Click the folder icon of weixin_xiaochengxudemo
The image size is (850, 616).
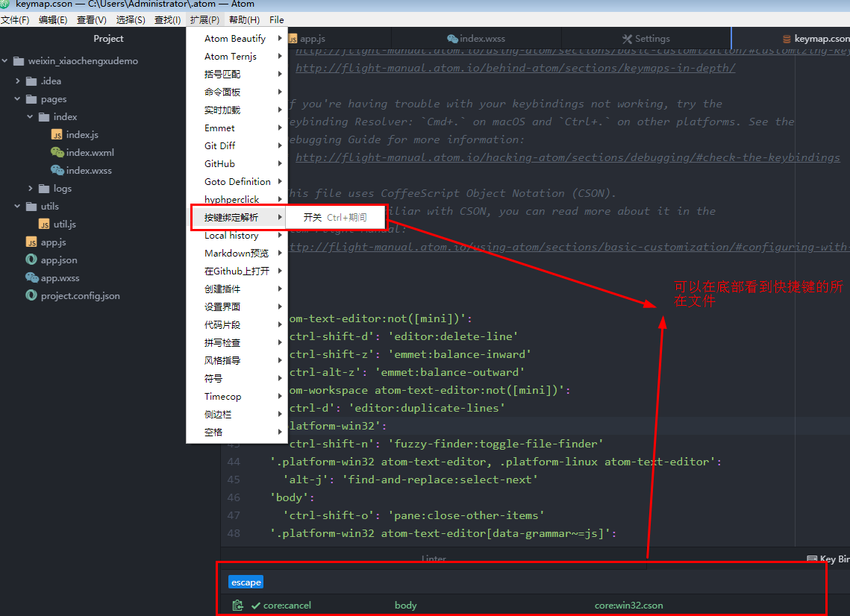(x=19, y=60)
